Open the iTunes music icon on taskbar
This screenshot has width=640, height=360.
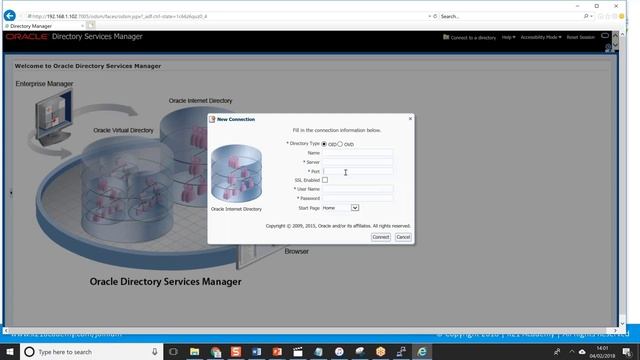(339, 352)
